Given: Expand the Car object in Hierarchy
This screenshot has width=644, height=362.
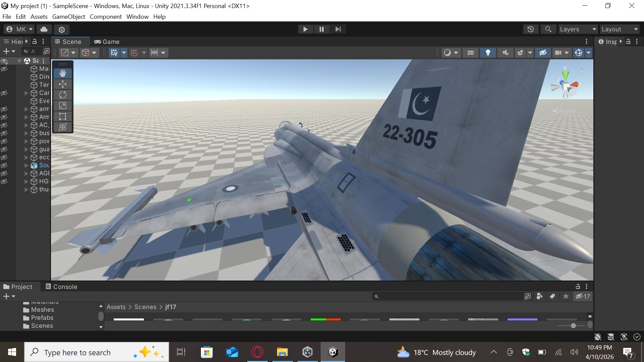Looking at the screenshot, I should tap(26, 93).
